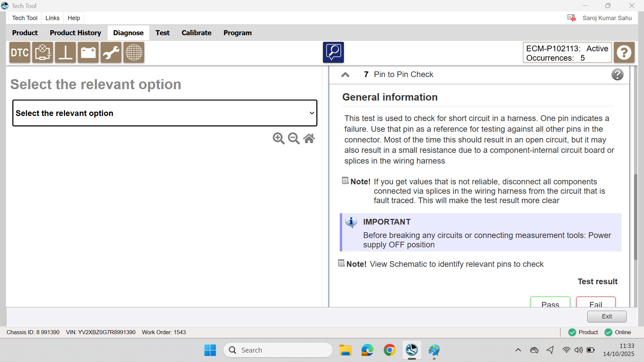The width and height of the screenshot is (644, 362).
Task: Click the DTC toolbar icon
Action: [x=20, y=53]
